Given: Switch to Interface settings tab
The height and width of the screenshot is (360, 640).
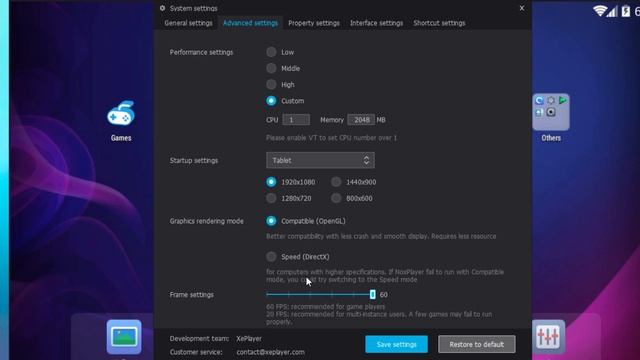Looking at the screenshot, I should pos(376,23).
